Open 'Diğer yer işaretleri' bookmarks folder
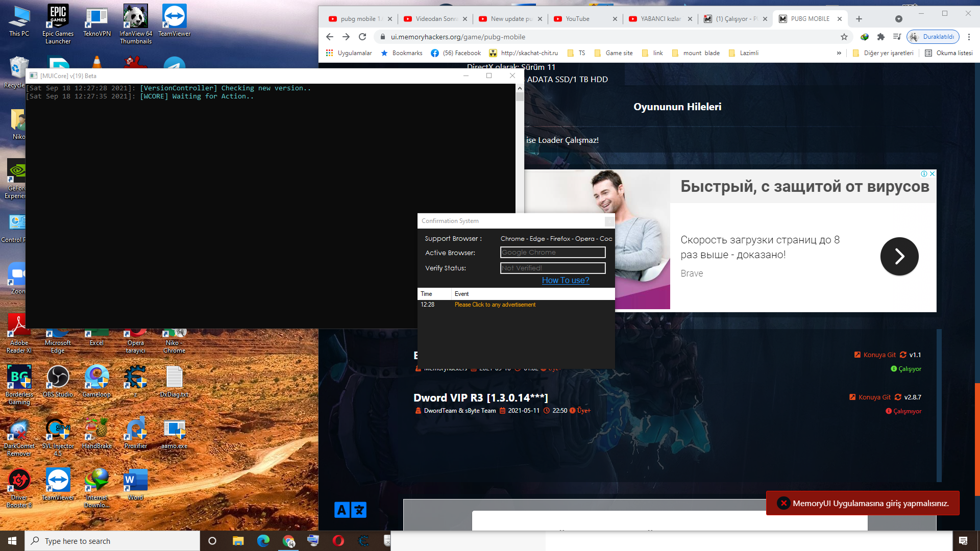The height and width of the screenshot is (551, 980). 883,53
